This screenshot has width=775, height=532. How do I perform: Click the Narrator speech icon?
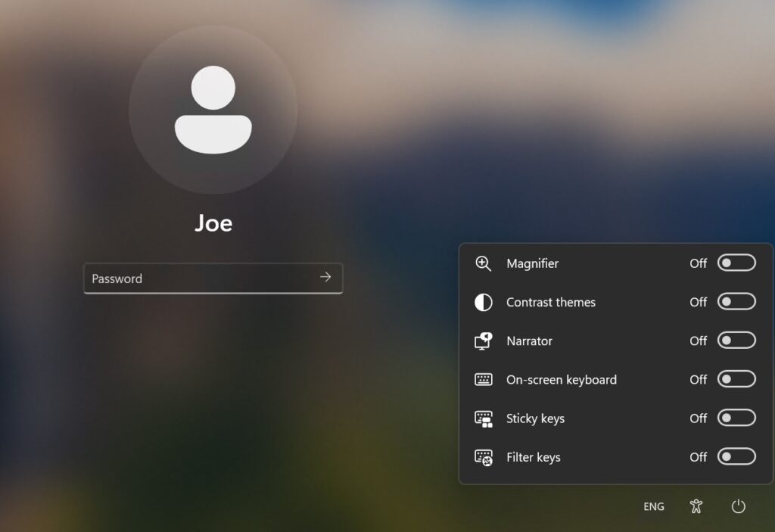pos(483,341)
